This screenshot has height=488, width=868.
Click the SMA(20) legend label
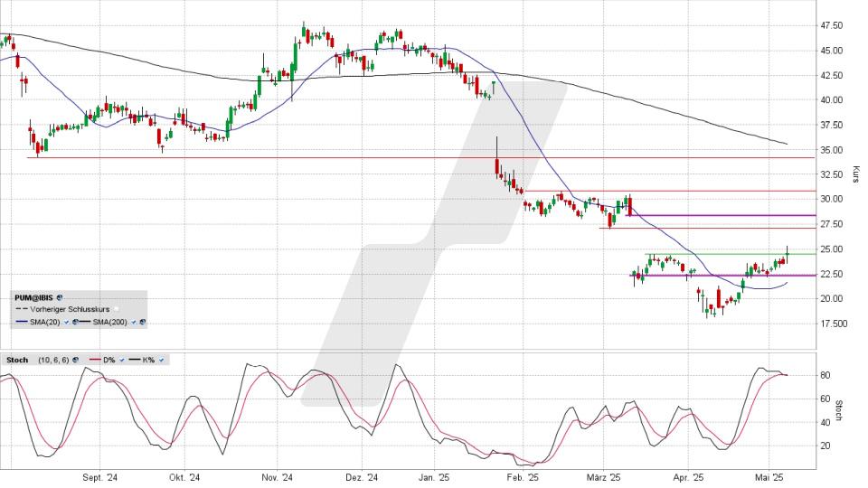45,322
